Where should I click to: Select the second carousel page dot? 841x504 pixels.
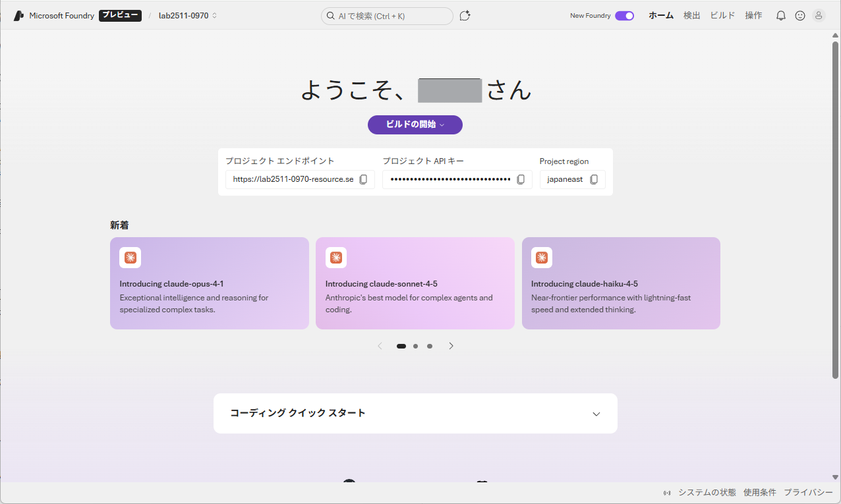pyautogui.click(x=415, y=345)
